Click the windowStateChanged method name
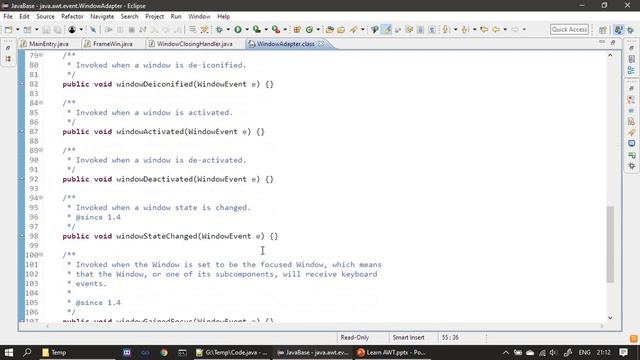 [x=156, y=236]
